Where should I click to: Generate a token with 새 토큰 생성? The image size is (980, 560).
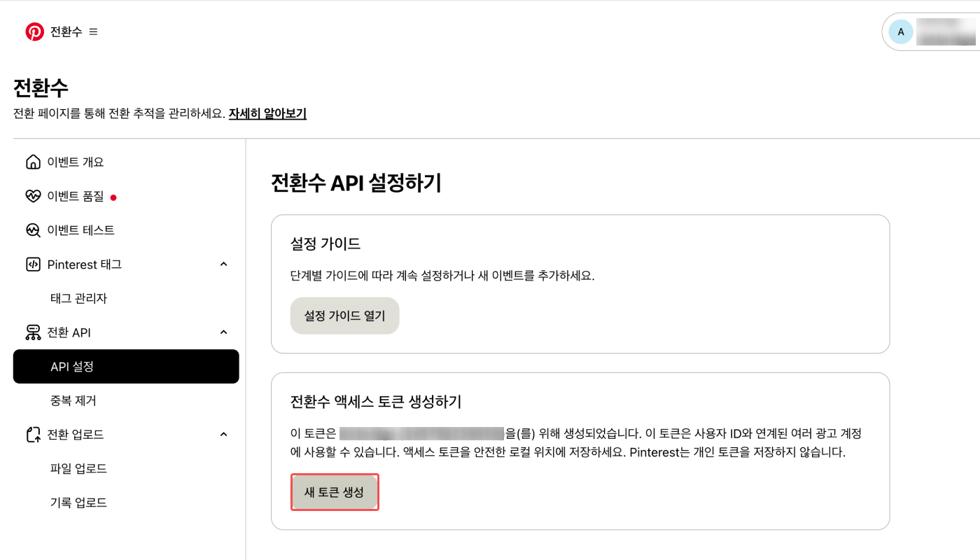click(335, 492)
